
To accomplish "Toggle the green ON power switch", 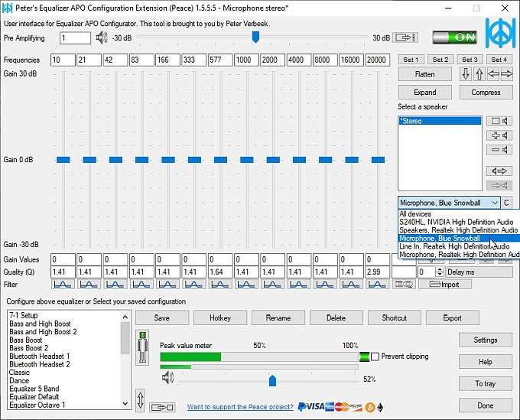I will click(455, 37).
